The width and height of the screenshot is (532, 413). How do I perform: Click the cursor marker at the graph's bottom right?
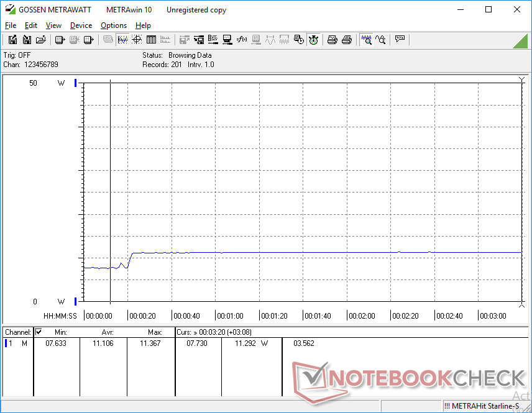tap(522, 305)
